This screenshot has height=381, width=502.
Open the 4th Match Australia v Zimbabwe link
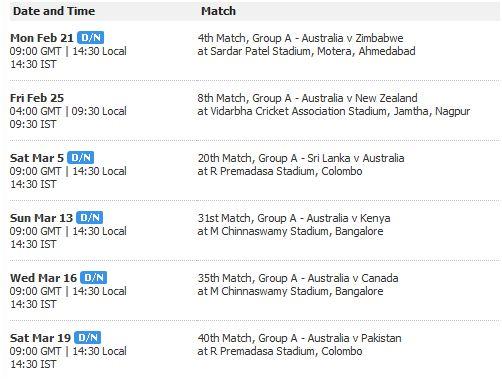300,38
